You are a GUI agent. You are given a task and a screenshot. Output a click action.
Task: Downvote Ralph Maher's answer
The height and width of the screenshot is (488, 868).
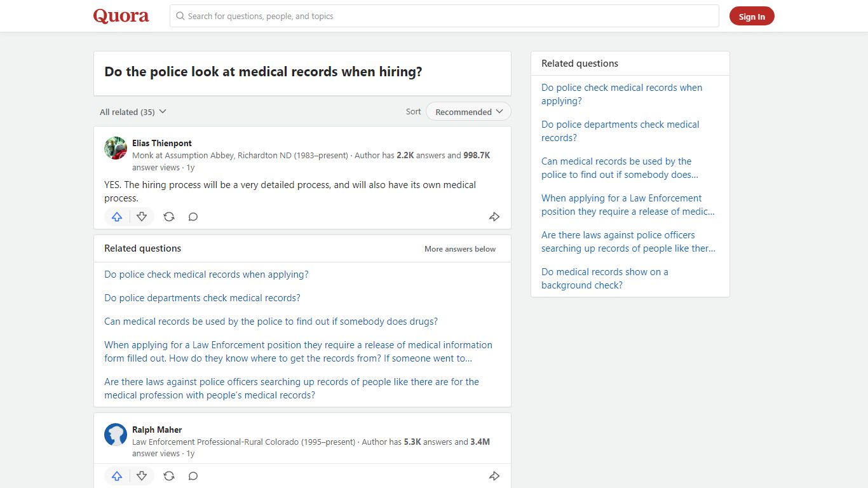(142, 476)
